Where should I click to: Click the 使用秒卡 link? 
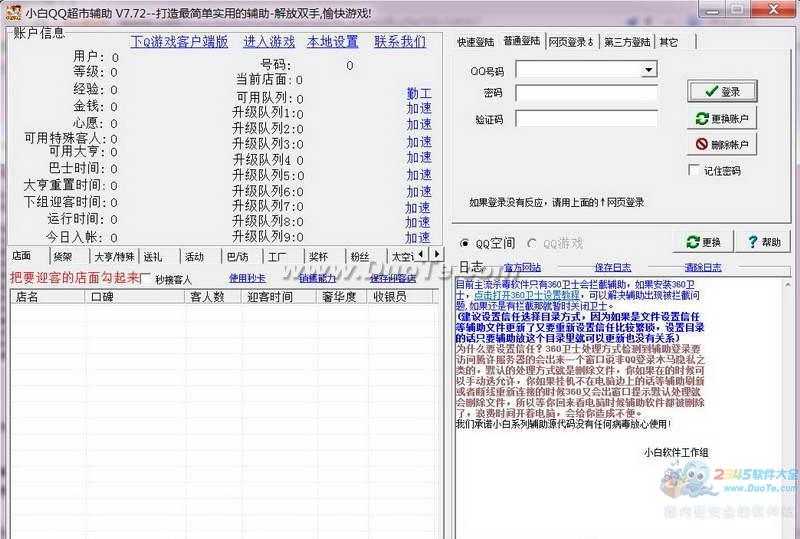point(247,278)
